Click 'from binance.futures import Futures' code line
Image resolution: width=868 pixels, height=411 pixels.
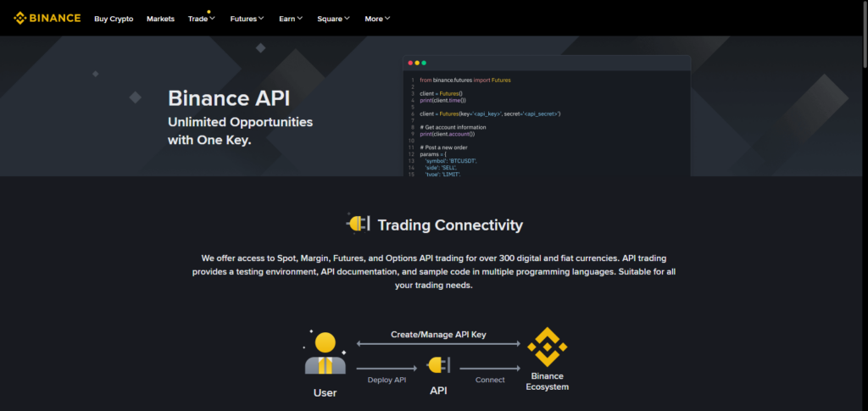coord(465,81)
